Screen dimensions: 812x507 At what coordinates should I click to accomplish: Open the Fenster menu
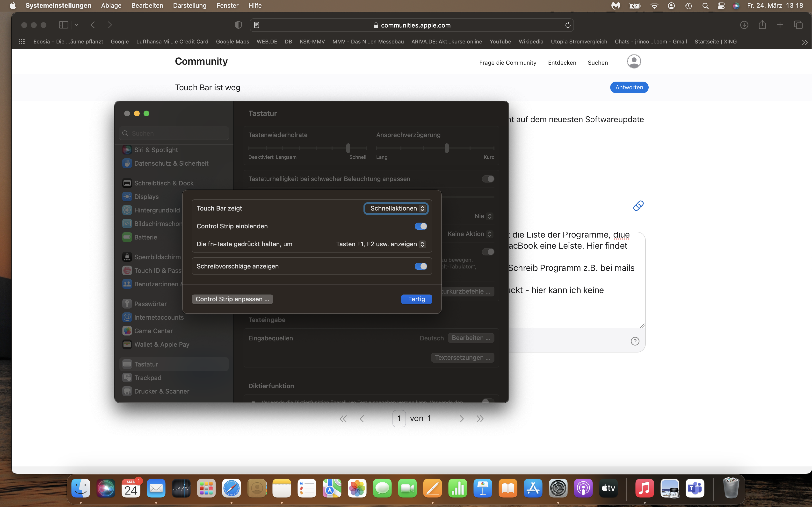[x=227, y=6]
